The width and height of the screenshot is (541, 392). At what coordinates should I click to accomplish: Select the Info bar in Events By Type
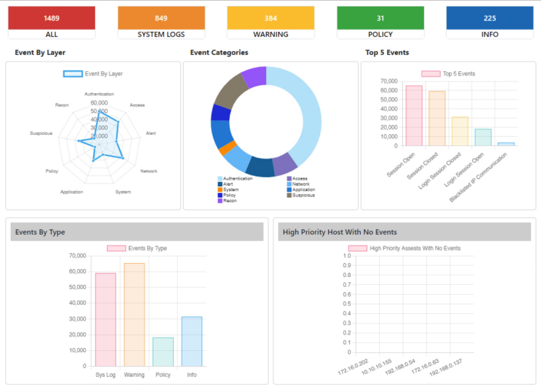click(x=192, y=342)
